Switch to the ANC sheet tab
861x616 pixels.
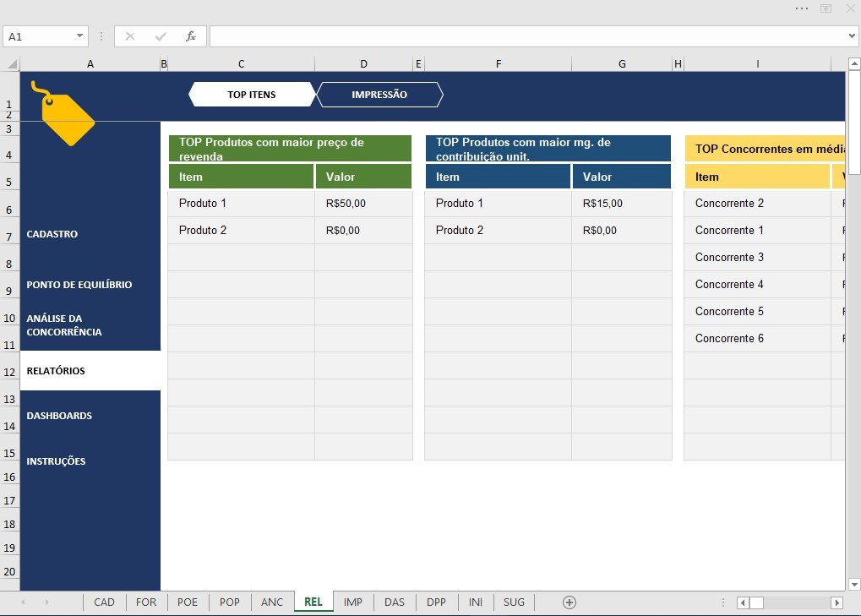272,602
